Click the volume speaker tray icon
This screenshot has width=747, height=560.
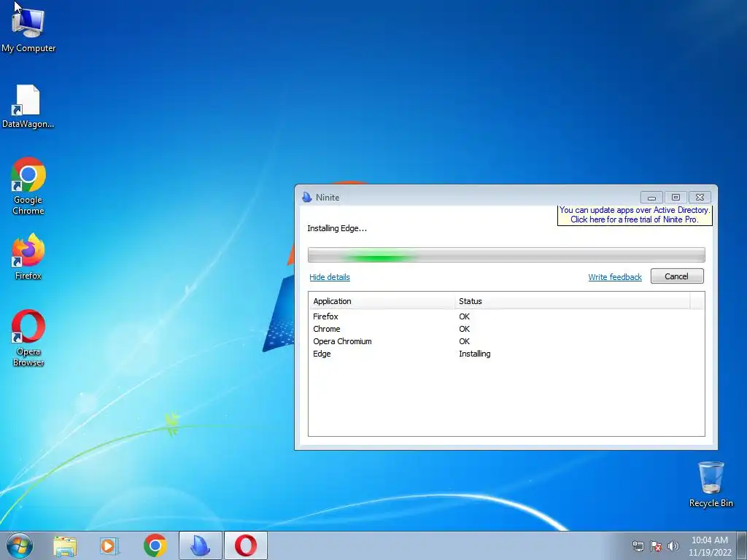point(673,546)
